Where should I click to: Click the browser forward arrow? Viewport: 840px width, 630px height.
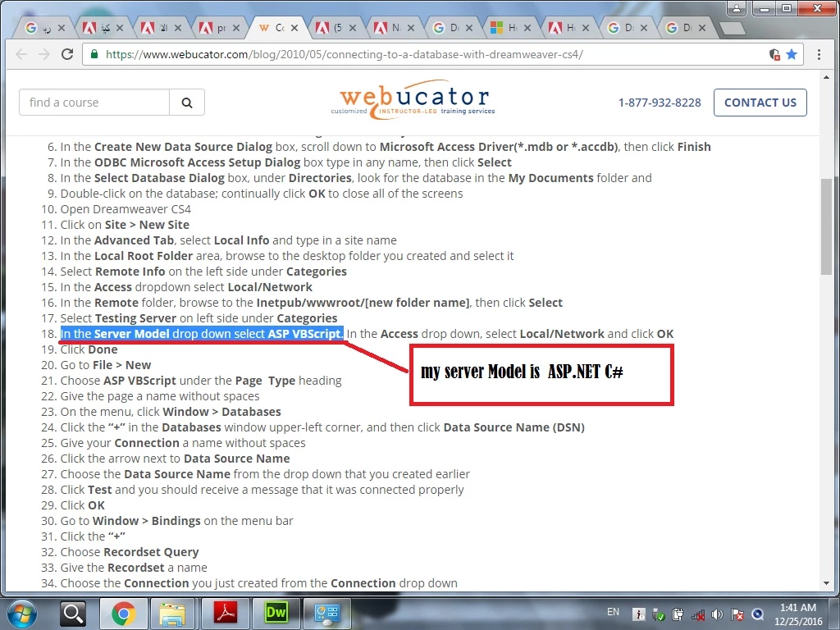coord(44,54)
